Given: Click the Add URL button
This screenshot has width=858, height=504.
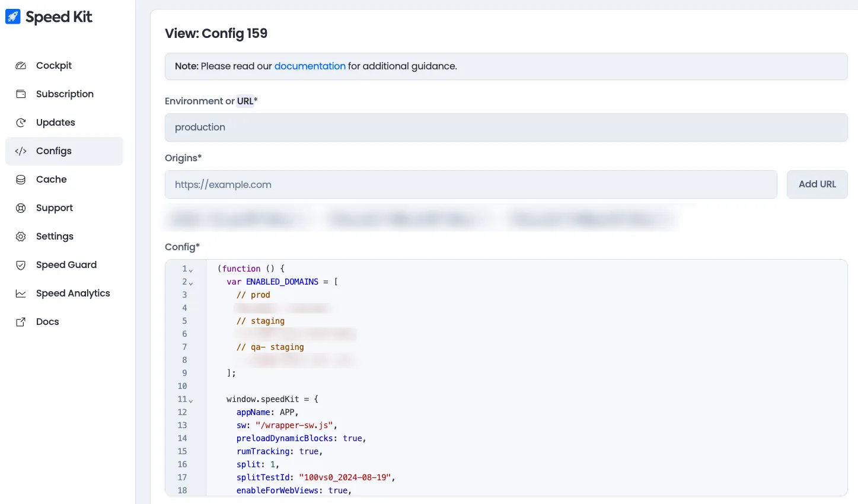Looking at the screenshot, I should (x=817, y=184).
